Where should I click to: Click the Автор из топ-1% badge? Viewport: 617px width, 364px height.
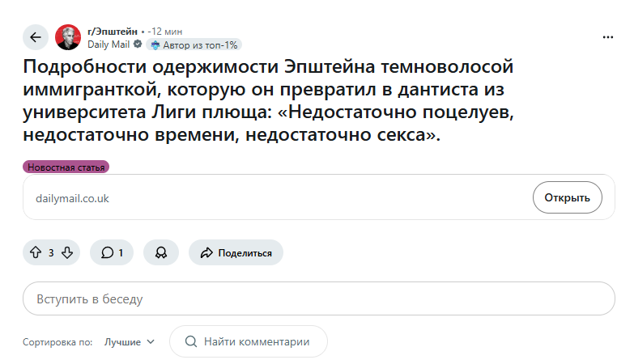tap(194, 45)
